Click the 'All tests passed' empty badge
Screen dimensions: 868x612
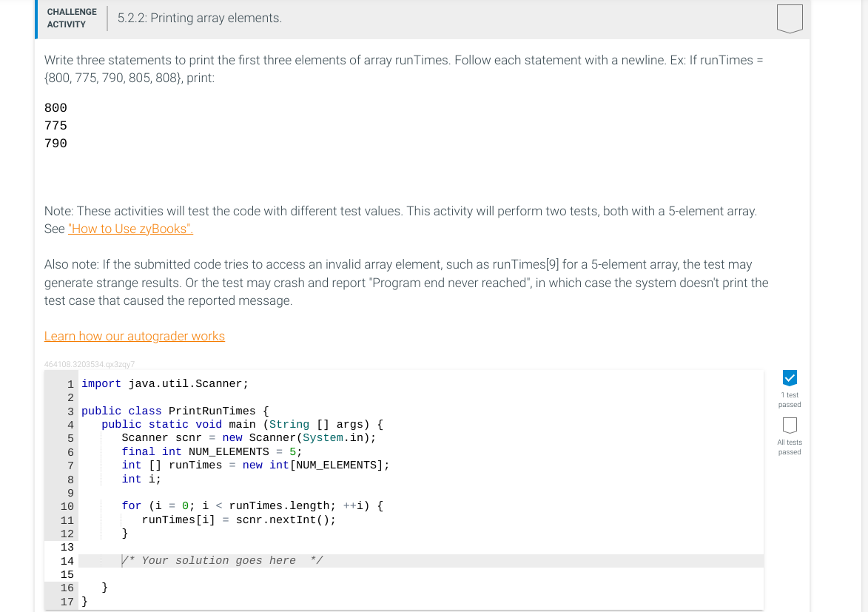pos(790,426)
